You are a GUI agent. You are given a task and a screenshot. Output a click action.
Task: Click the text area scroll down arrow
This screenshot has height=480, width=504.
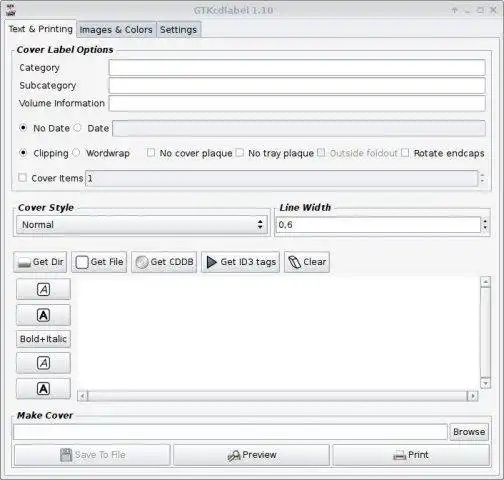[x=485, y=384]
